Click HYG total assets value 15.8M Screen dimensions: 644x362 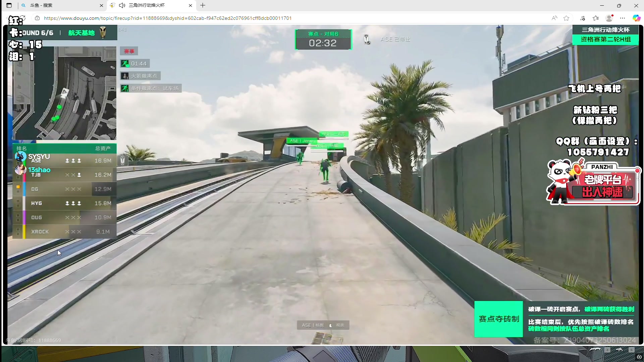pyautogui.click(x=103, y=203)
